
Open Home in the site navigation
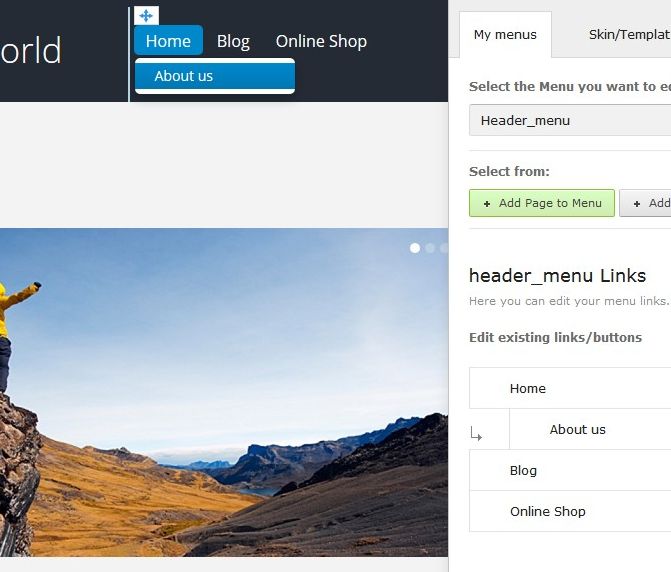(x=168, y=41)
